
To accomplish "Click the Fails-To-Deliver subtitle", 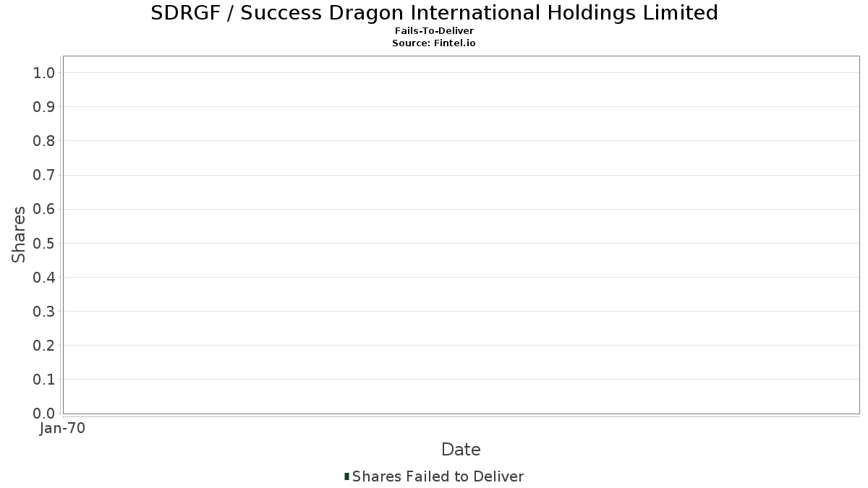I will pos(434,31).
